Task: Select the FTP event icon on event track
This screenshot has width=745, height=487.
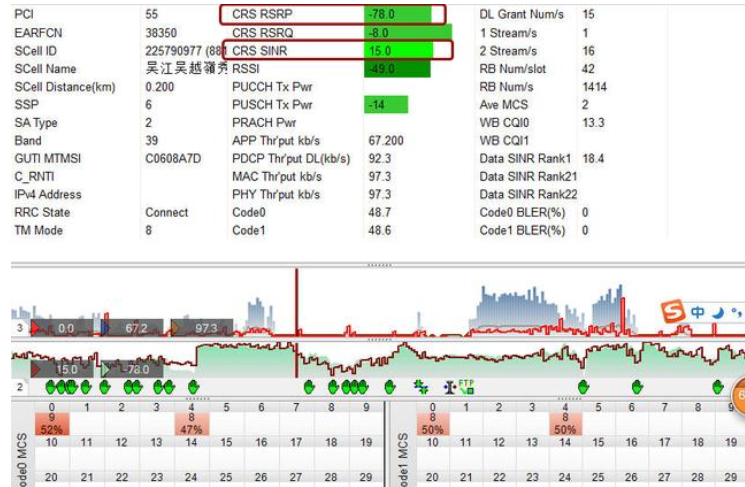Action: (x=467, y=386)
